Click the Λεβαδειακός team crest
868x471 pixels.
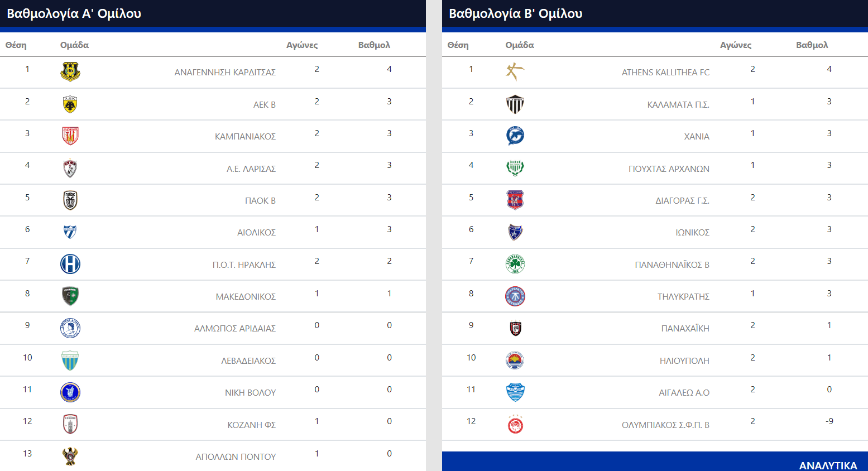coord(70,361)
